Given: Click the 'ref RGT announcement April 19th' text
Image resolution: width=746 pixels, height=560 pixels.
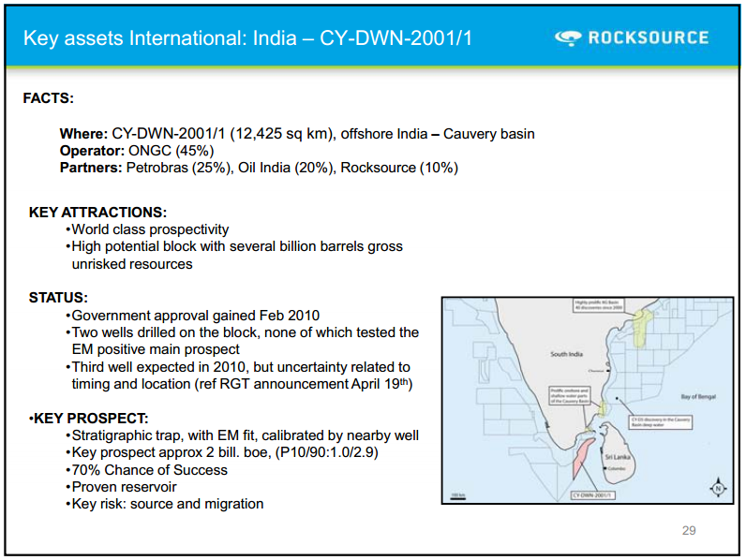Looking at the screenshot, I should (x=304, y=384).
